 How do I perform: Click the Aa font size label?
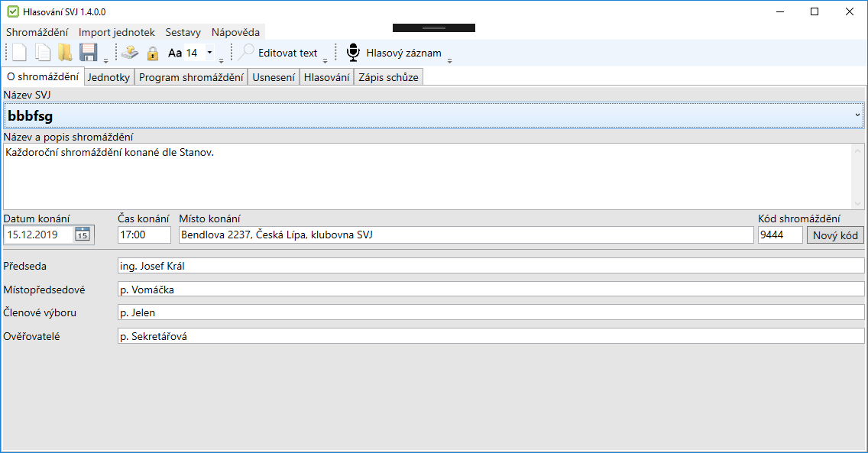pos(175,53)
